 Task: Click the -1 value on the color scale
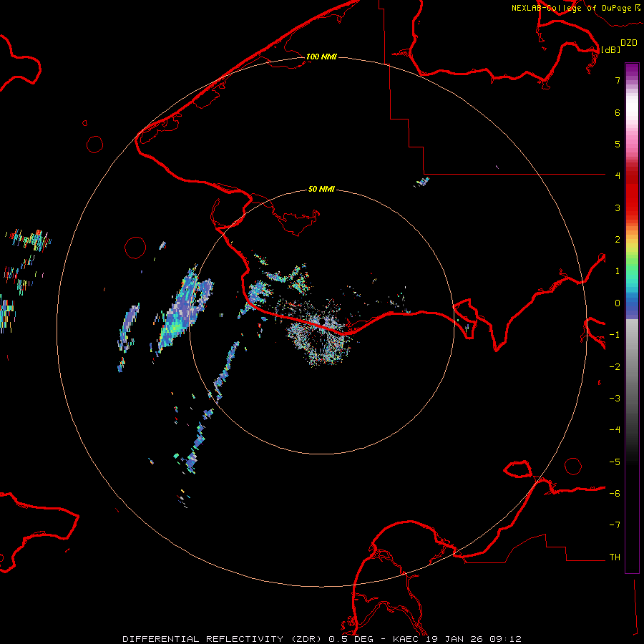pyautogui.click(x=615, y=335)
